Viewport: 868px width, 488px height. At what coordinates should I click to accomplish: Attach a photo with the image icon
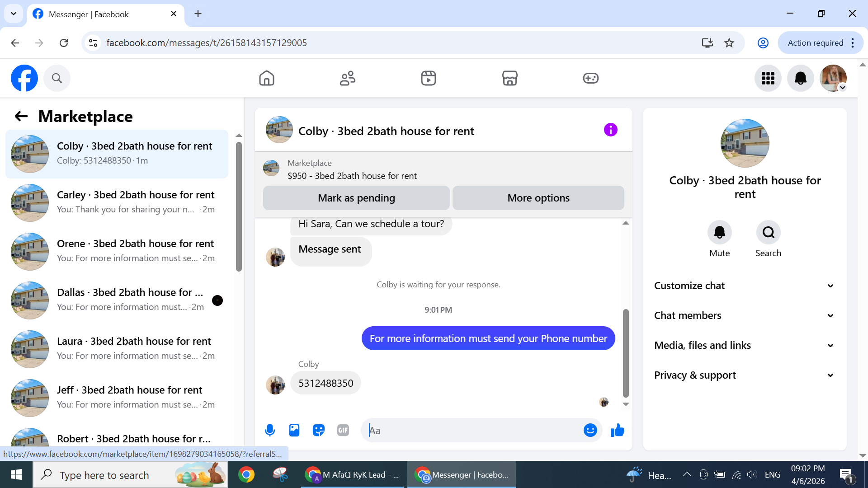pos(294,430)
